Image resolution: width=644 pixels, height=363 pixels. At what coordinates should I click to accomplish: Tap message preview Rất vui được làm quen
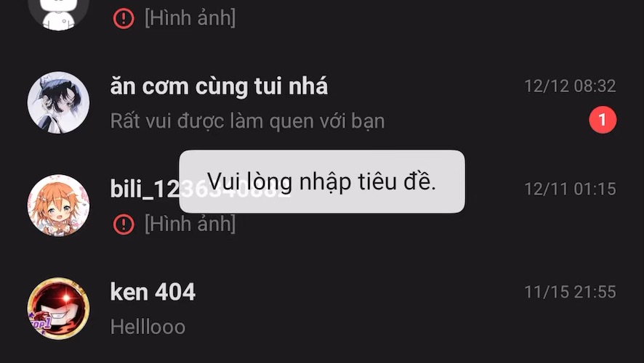247,121
